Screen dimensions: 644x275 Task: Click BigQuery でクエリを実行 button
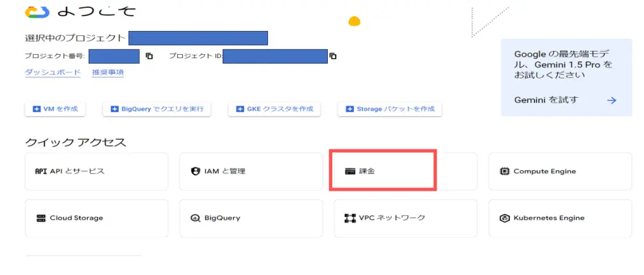point(157,109)
